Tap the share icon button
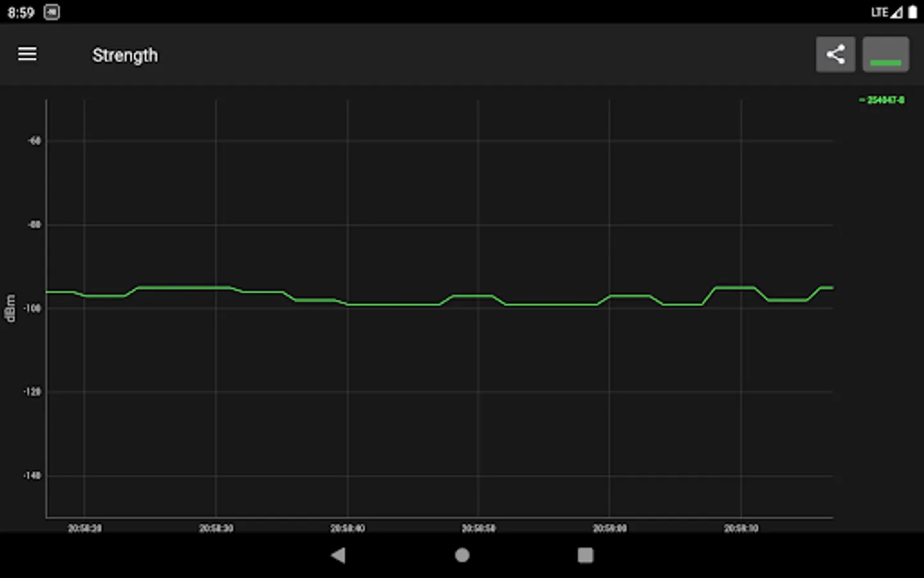924x578 pixels. point(835,55)
